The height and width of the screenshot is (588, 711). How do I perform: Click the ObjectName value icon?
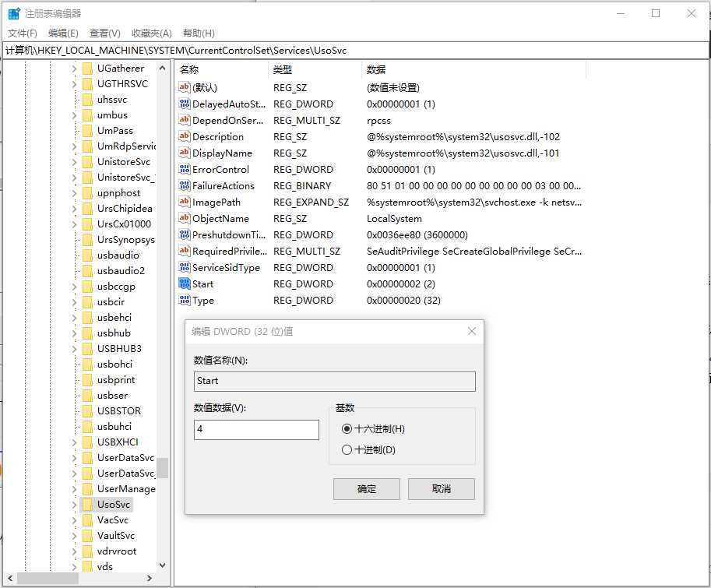[184, 218]
